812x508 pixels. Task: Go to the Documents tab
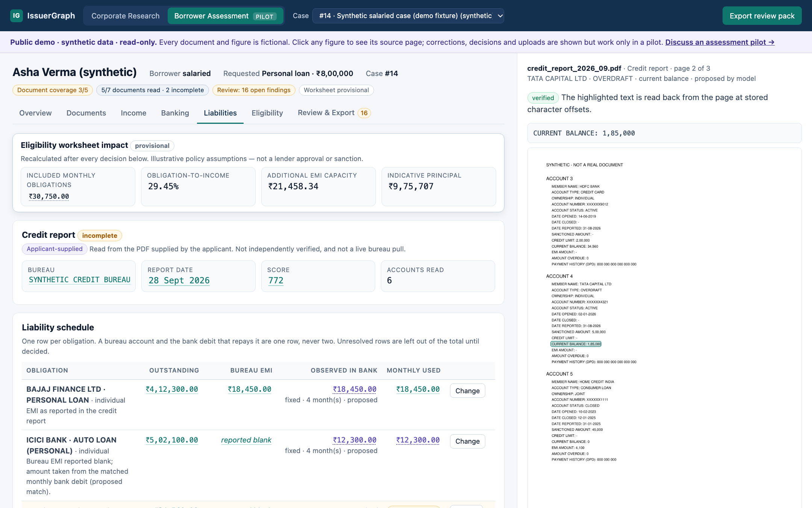[86, 113]
